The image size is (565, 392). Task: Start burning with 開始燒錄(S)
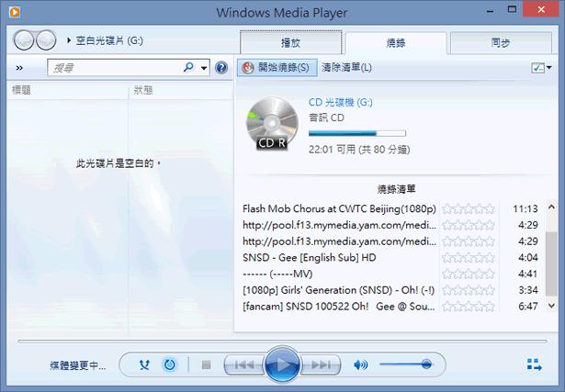277,68
